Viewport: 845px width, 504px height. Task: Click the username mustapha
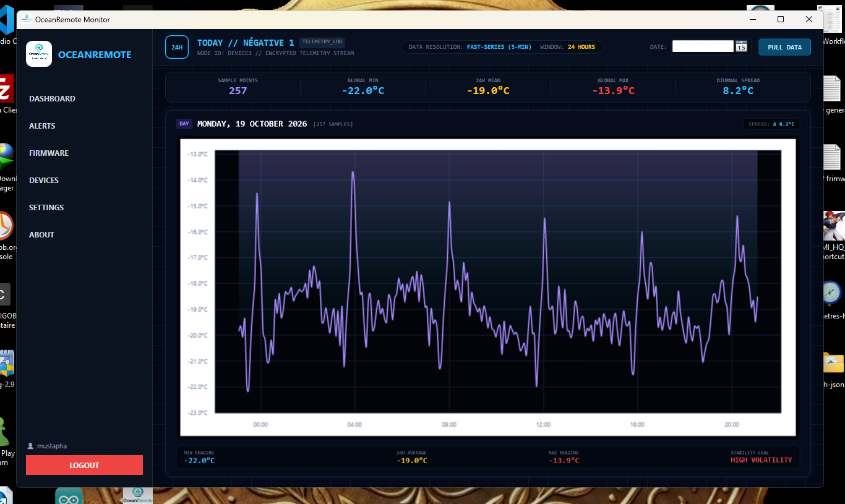tap(52, 446)
